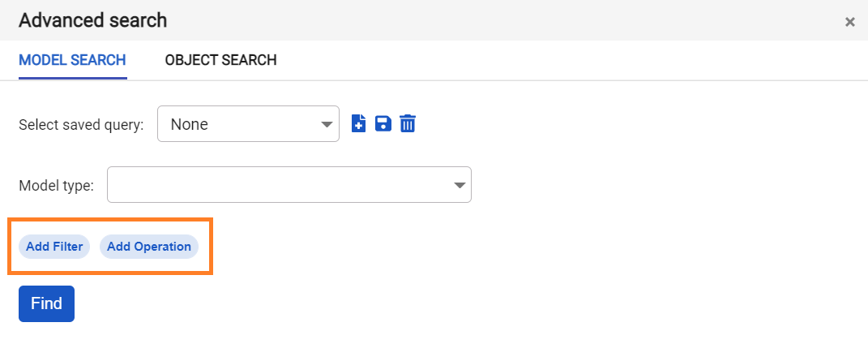Image resolution: width=868 pixels, height=344 pixels.
Task: Click the new saved query icon
Action: [359, 123]
